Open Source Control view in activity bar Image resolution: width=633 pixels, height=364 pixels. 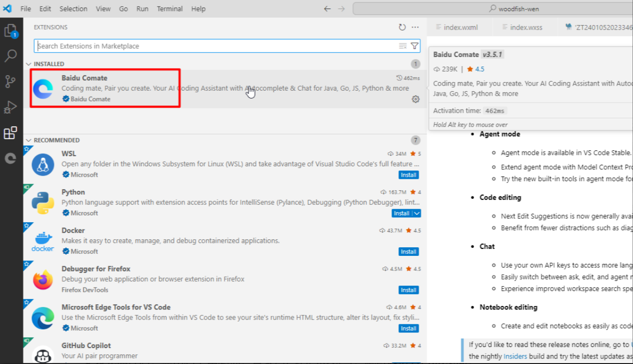click(11, 81)
